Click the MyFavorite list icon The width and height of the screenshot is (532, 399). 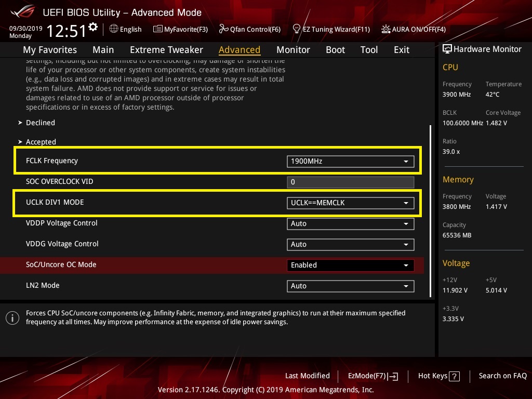[158, 29]
